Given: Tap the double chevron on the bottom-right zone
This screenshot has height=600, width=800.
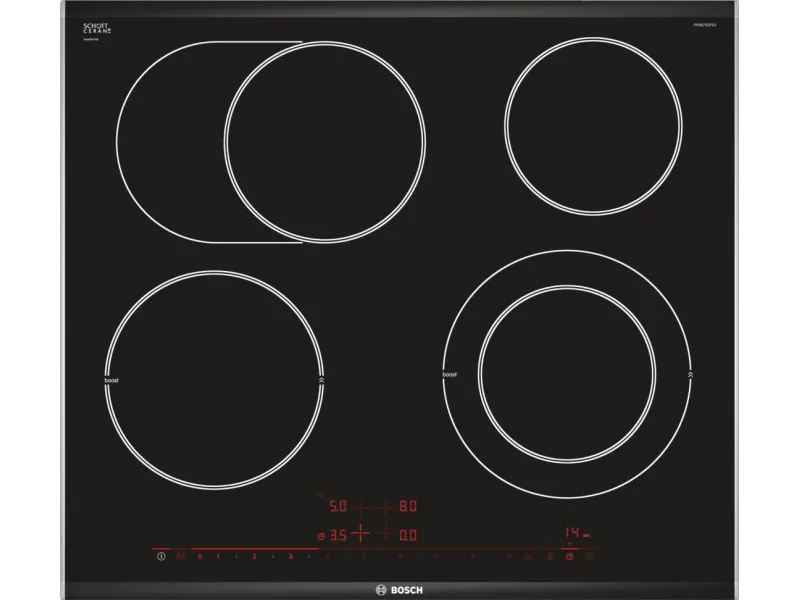Looking at the screenshot, I should tap(691, 375).
